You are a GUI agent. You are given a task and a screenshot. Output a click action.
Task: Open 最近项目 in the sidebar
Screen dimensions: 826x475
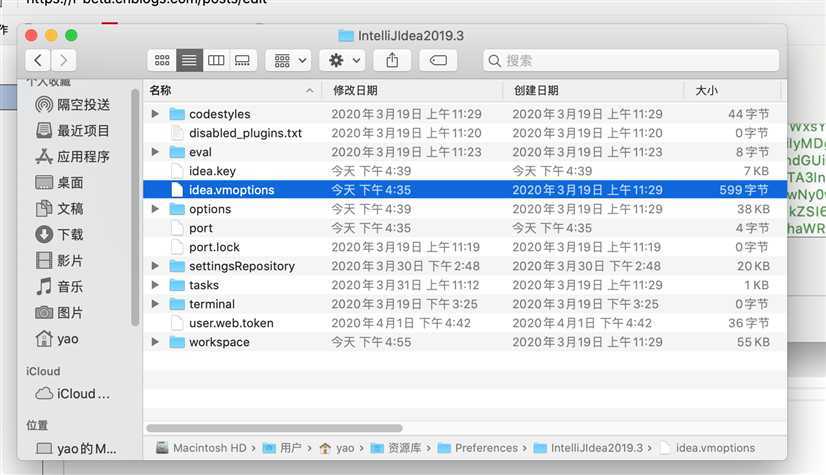point(73,130)
